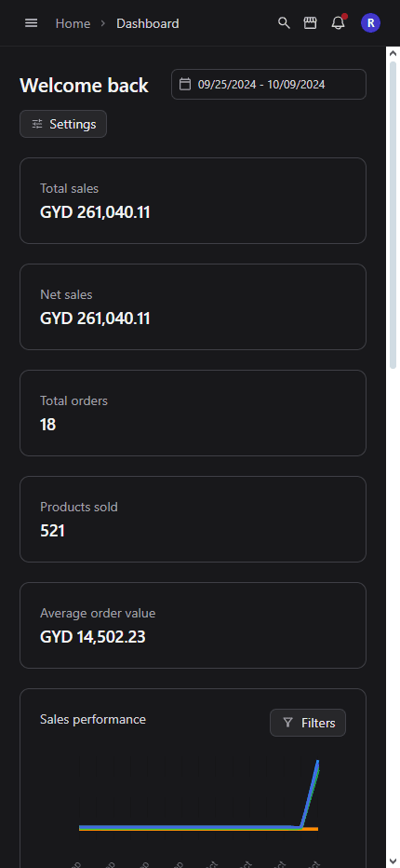This screenshot has width=400, height=868.
Task: Select the Total orders card
Action: click(193, 413)
